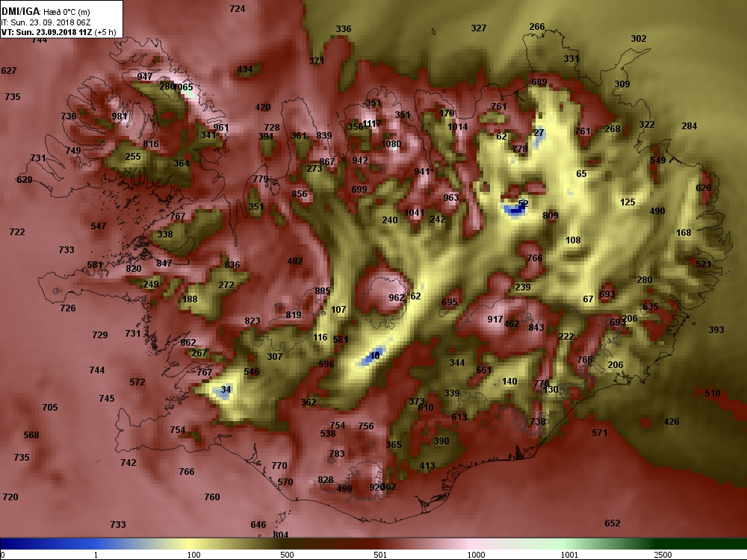Click the map value 426
The image size is (747, 560).
[x=672, y=421]
